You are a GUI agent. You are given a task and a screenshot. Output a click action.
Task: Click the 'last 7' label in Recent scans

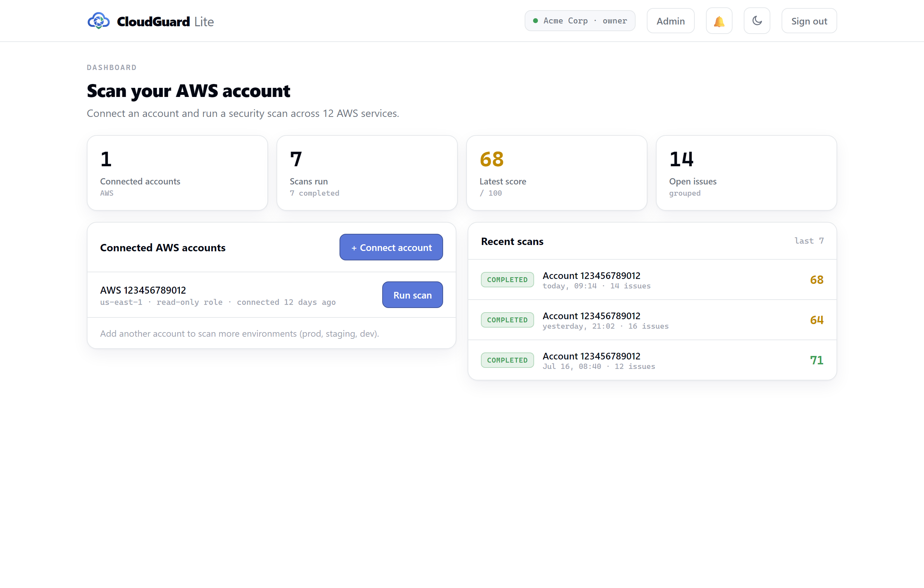[x=809, y=241]
